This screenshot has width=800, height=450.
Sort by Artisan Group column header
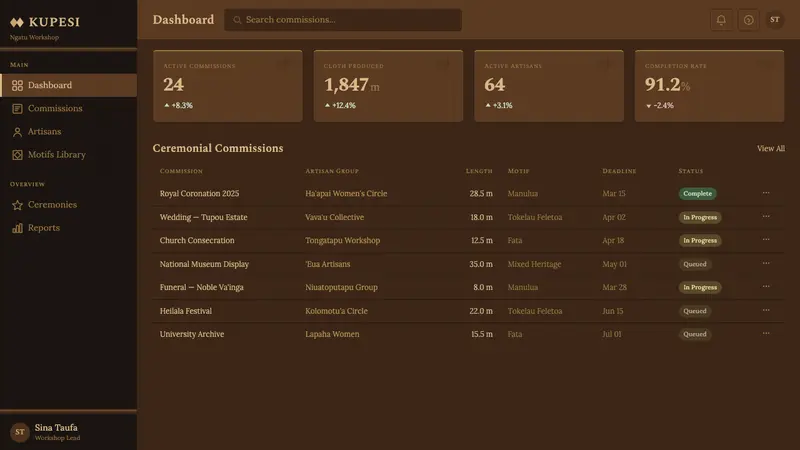pos(332,171)
